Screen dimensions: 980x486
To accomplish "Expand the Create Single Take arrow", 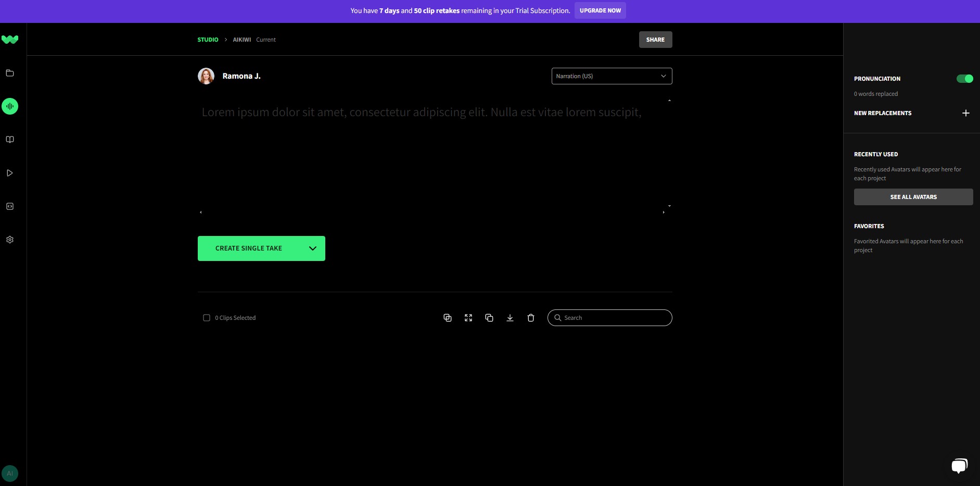I will pos(313,248).
